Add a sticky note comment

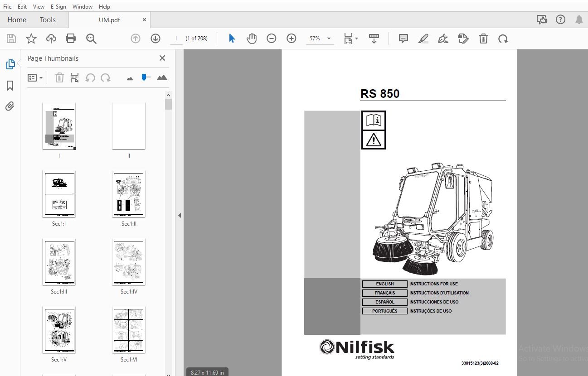click(x=403, y=39)
